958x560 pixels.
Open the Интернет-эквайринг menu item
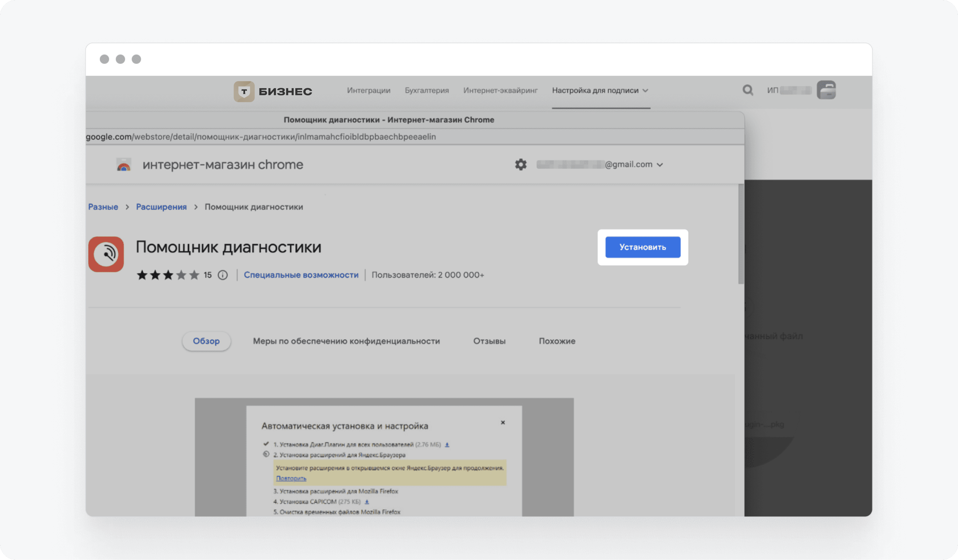coord(500,90)
